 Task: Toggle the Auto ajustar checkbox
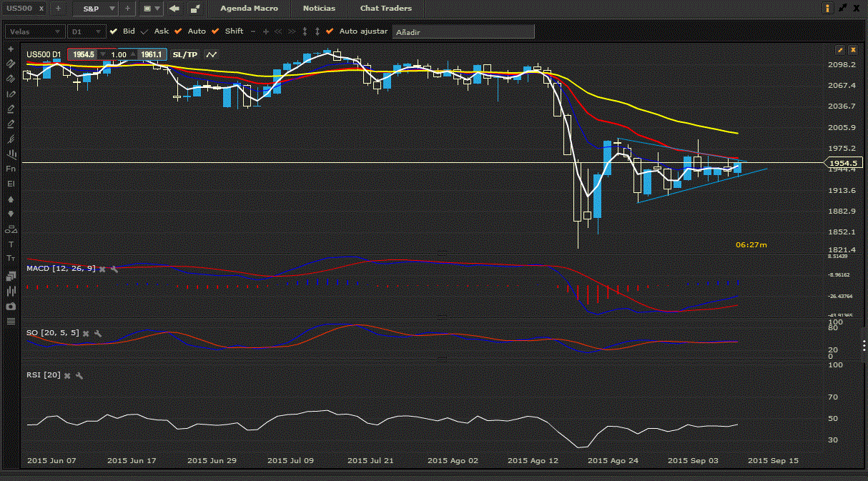coord(330,31)
